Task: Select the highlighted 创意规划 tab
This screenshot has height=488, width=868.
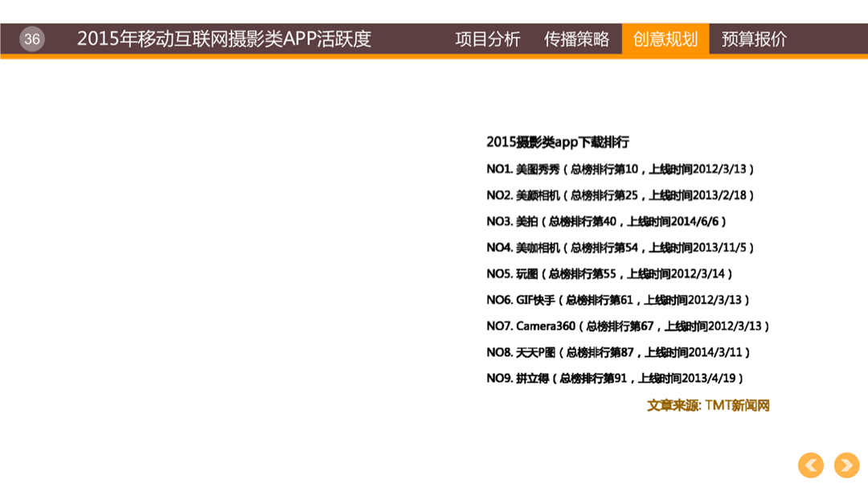Action: (x=665, y=39)
